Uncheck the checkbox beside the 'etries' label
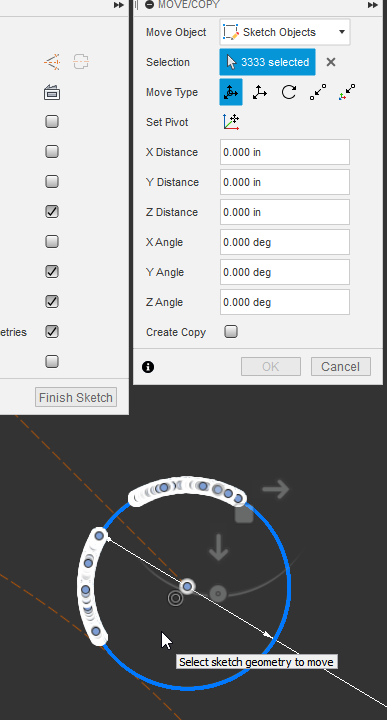Viewport: 387px width, 720px height. [x=52, y=332]
